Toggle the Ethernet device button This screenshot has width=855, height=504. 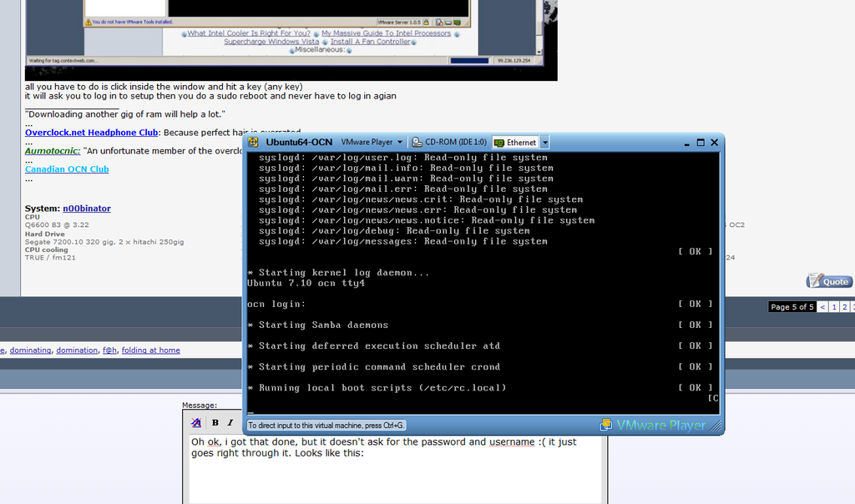[x=515, y=142]
